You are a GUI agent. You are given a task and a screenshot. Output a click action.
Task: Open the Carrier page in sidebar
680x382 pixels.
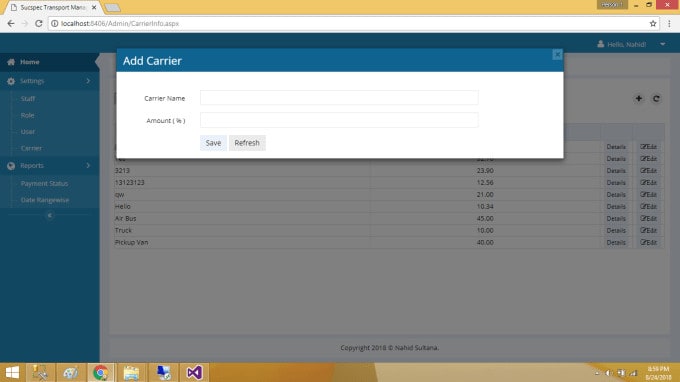(x=31, y=148)
